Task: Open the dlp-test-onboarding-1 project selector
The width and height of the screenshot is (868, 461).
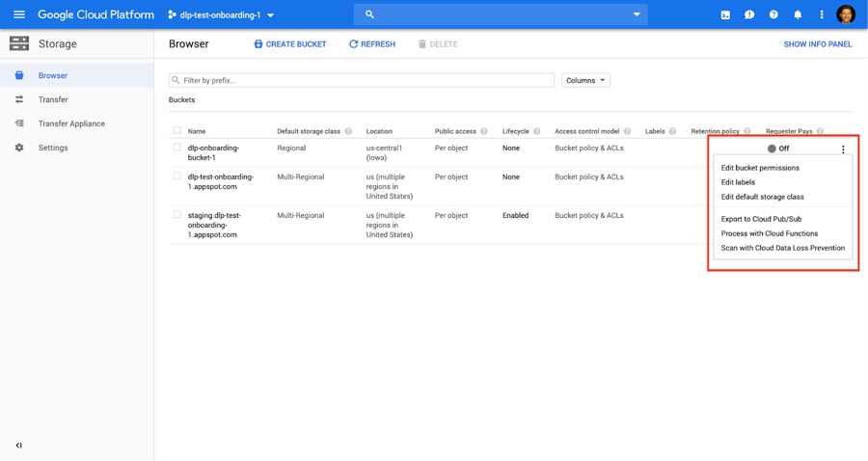Action: (221, 15)
